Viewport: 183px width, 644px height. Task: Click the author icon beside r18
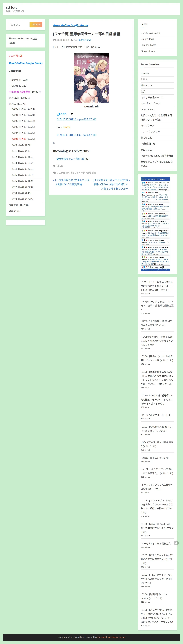point(72,40)
